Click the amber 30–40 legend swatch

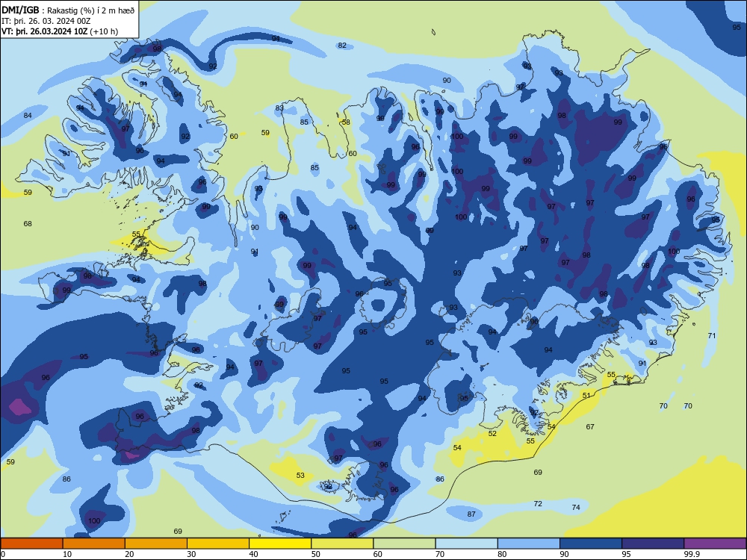pos(218,544)
